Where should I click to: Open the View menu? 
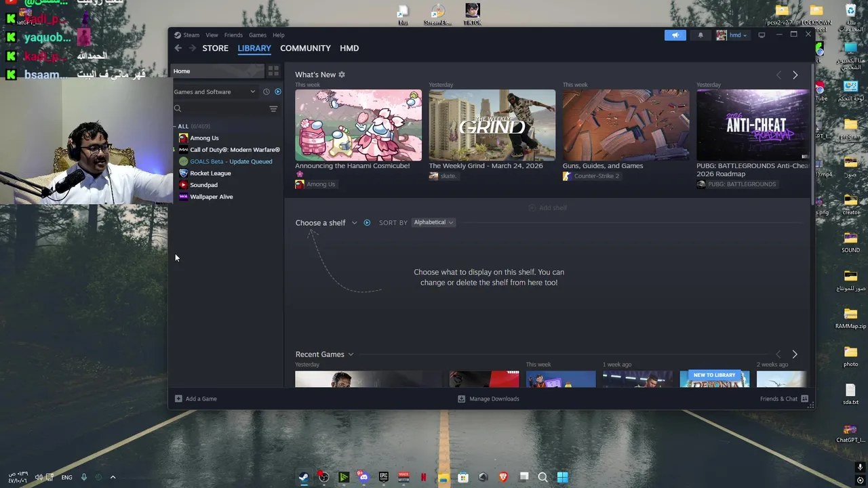click(212, 35)
